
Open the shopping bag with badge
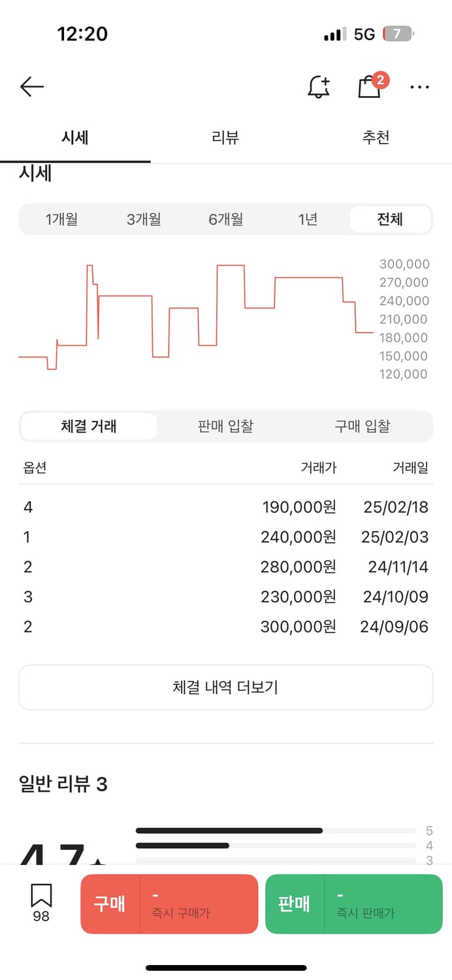click(x=370, y=86)
